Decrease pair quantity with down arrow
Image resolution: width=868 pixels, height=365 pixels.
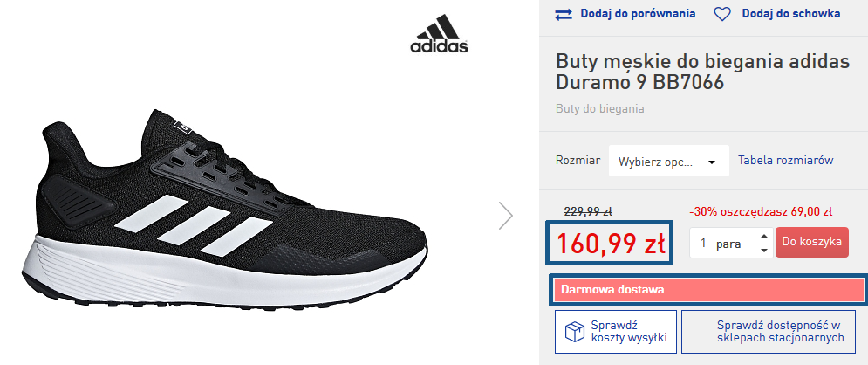tap(764, 251)
